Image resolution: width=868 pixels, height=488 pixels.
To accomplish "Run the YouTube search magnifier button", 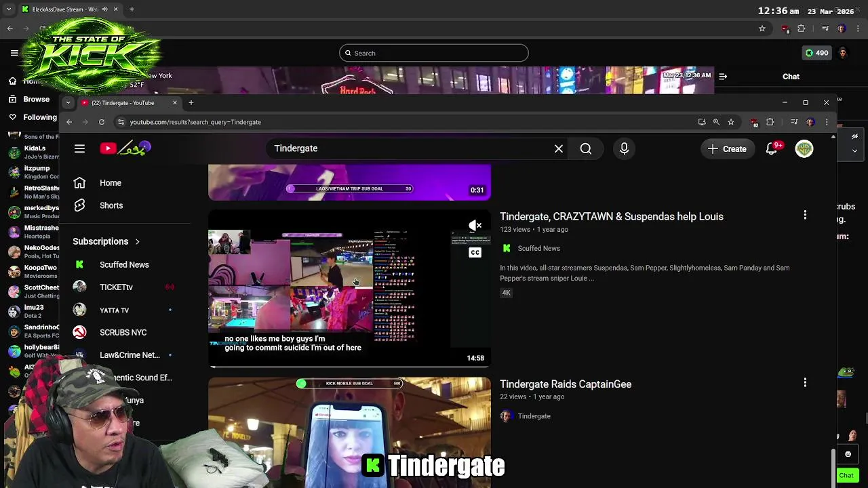I will [586, 148].
